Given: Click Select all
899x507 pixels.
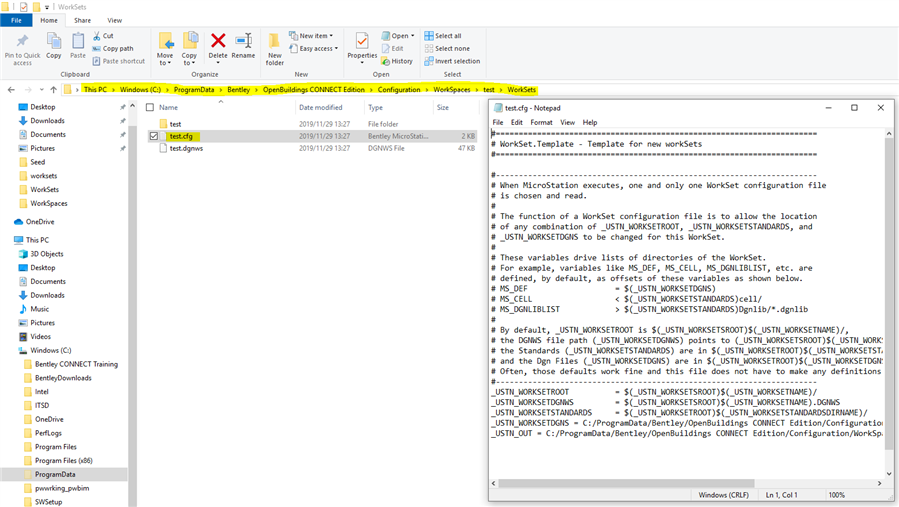Looking at the screenshot, I should tap(443, 36).
